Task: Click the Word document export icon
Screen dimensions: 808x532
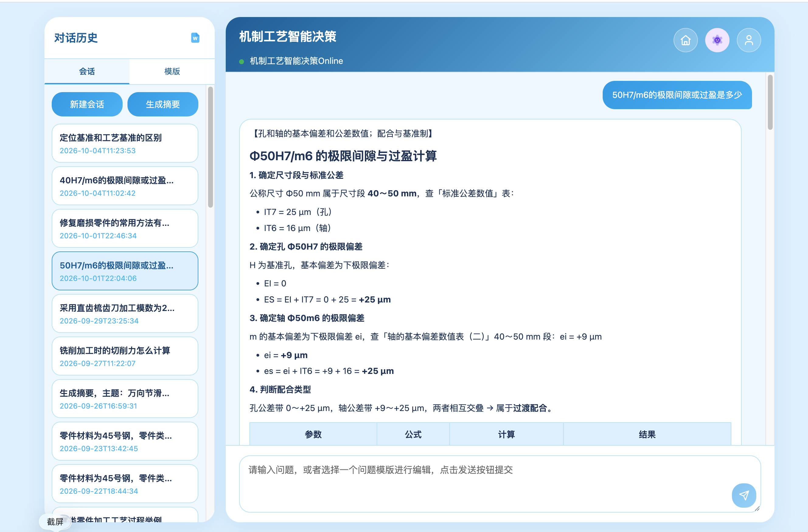Action: click(x=195, y=38)
